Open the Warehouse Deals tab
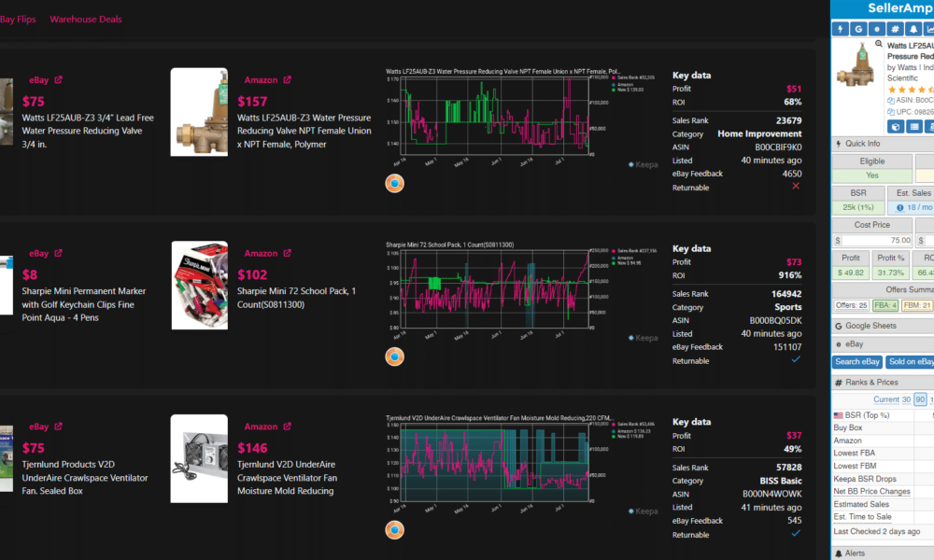 tap(86, 19)
